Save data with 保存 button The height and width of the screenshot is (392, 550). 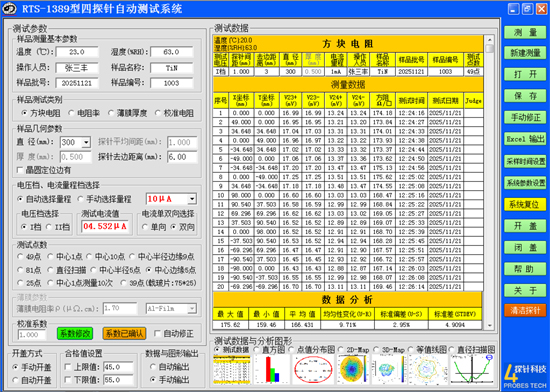525,96
